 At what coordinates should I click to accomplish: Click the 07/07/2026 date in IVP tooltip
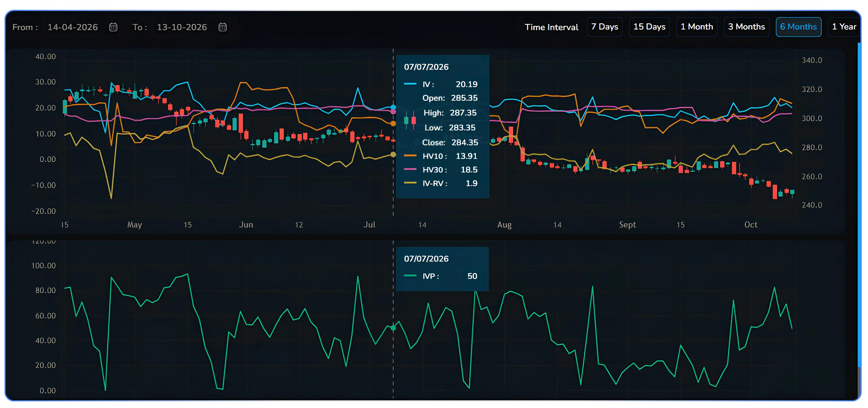click(426, 259)
